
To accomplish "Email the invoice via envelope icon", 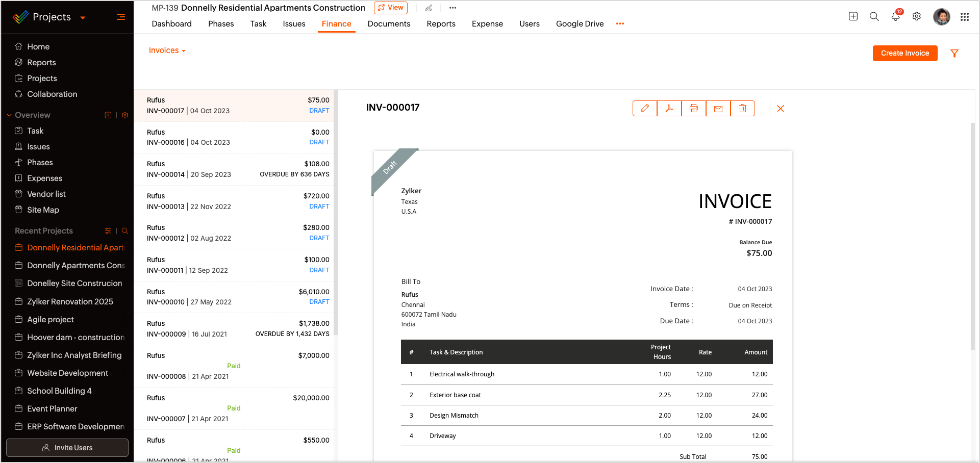I will coord(718,108).
